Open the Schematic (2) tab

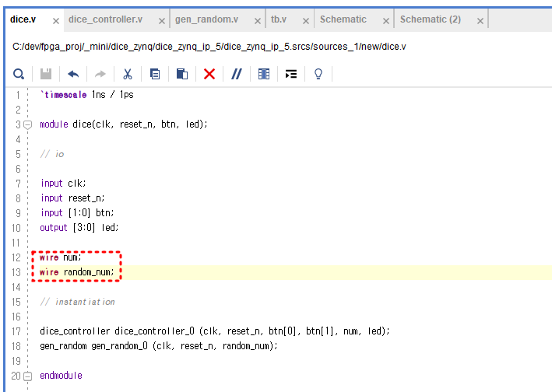click(x=431, y=19)
